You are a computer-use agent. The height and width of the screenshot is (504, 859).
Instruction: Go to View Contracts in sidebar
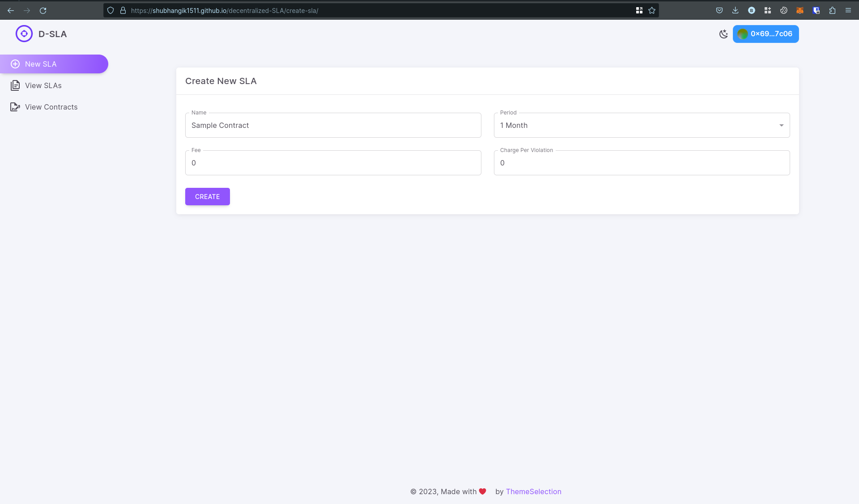(51, 107)
